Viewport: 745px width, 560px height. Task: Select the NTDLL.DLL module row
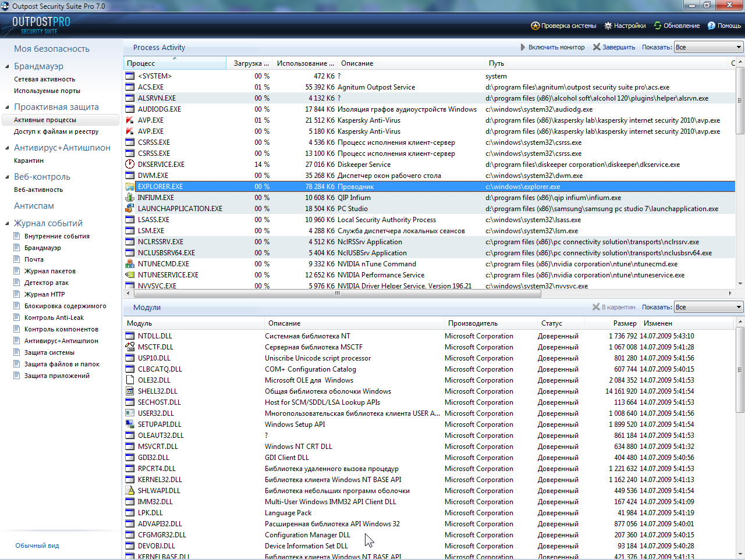coord(430,336)
